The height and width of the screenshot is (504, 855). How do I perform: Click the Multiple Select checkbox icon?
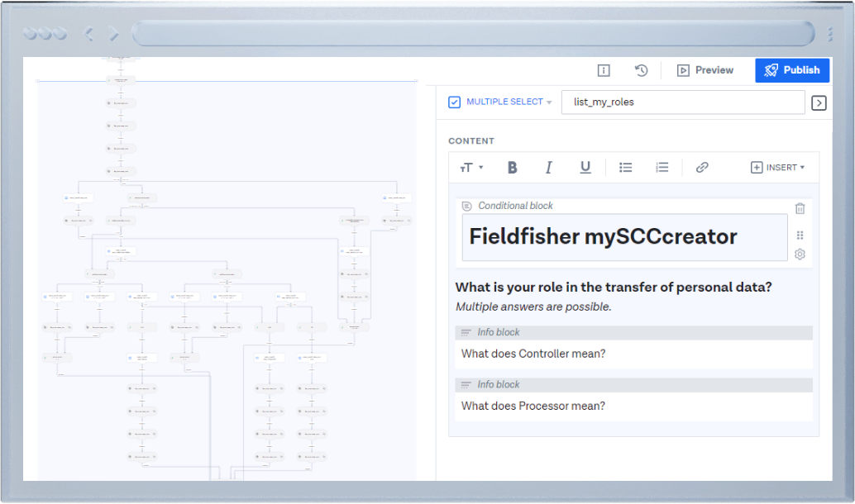pos(454,102)
